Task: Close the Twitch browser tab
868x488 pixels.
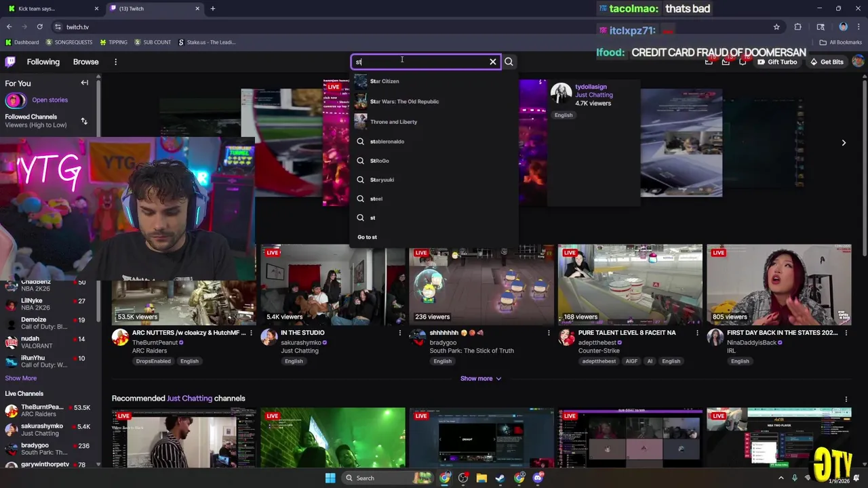Action: click(197, 9)
